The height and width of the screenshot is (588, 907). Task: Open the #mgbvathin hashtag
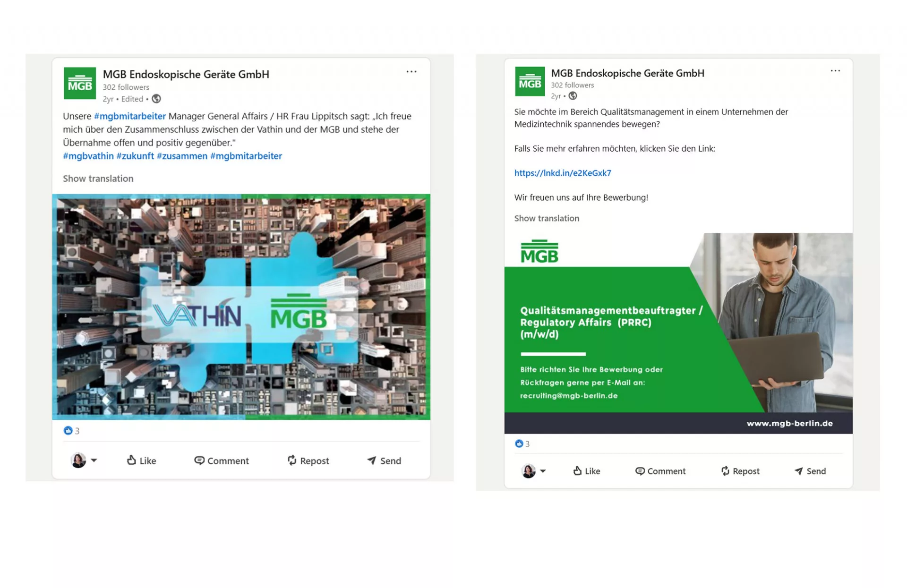88,156
